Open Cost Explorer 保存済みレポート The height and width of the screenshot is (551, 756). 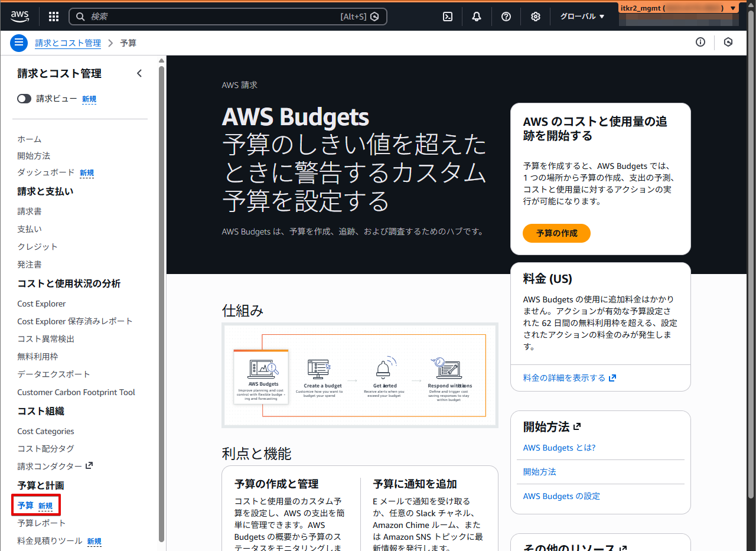[75, 321]
